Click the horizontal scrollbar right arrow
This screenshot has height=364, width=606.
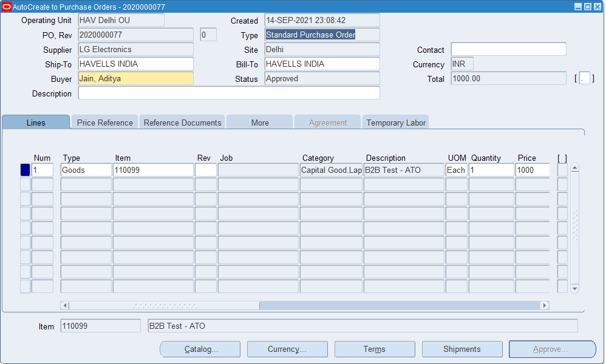[x=545, y=305]
